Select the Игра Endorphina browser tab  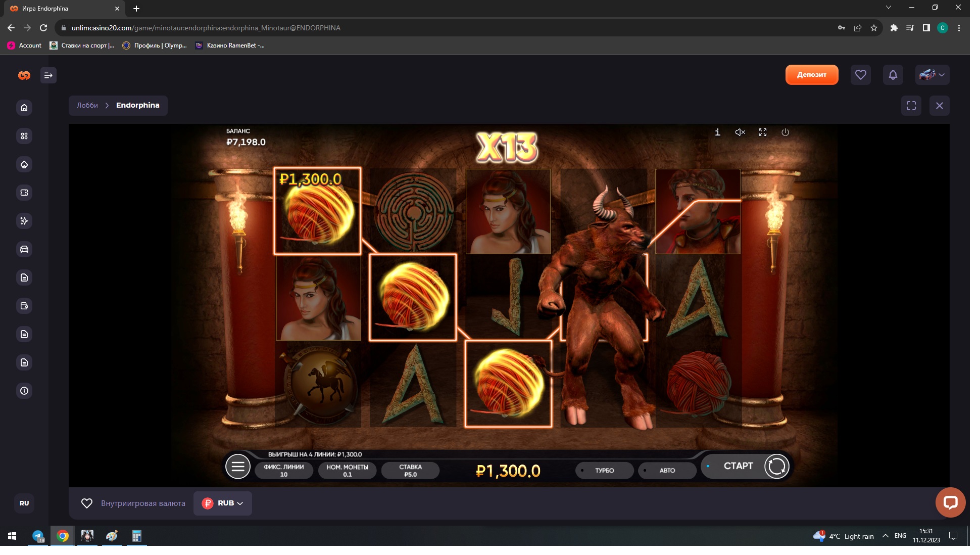click(x=65, y=9)
